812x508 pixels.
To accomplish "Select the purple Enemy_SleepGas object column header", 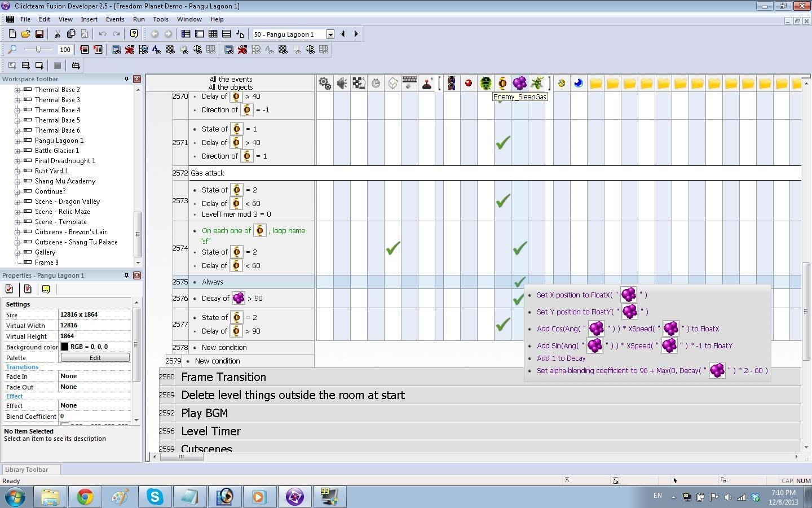I will coord(519,84).
